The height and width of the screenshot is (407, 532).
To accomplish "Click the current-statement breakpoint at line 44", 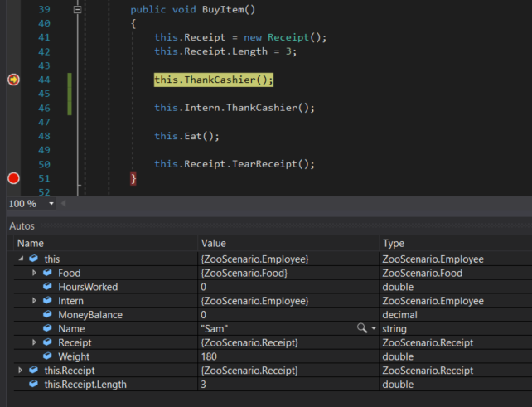I will [x=13, y=80].
